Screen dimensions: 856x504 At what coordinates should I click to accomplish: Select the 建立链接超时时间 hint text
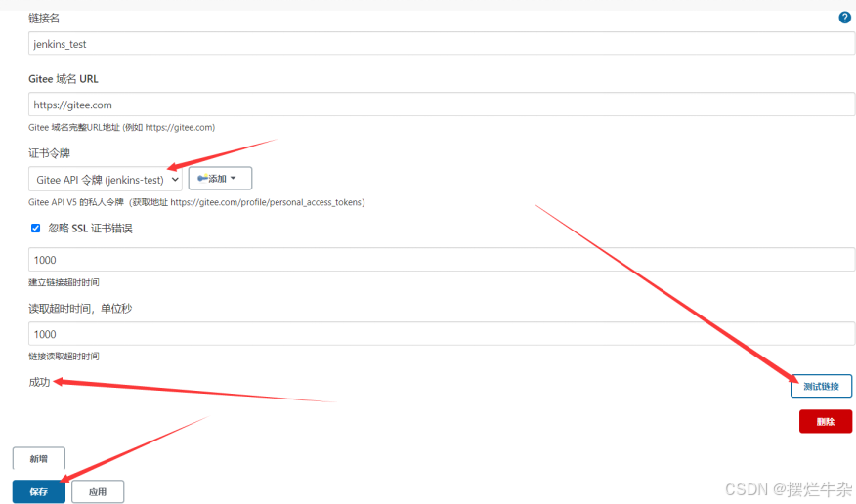[64, 282]
